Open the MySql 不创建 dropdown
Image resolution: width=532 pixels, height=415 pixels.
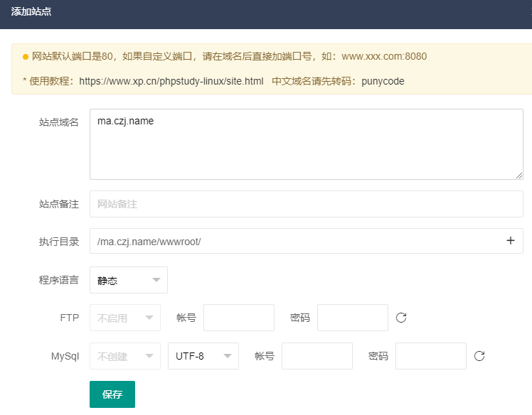click(x=125, y=356)
